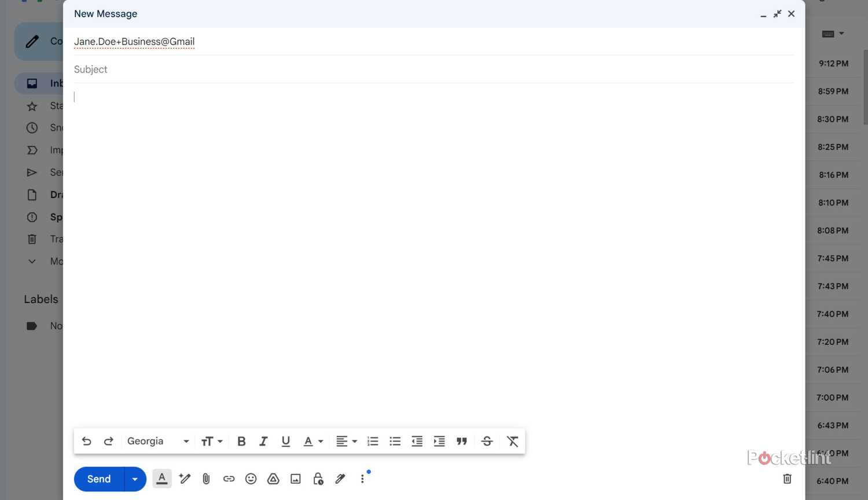
Task: Open Help me write assistant
Action: click(184, 479)
